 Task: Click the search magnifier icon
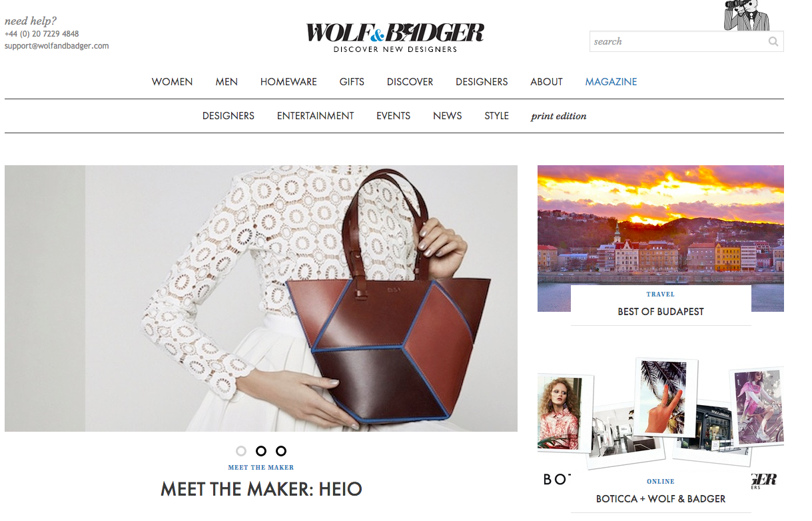click(x=773, y=41)
